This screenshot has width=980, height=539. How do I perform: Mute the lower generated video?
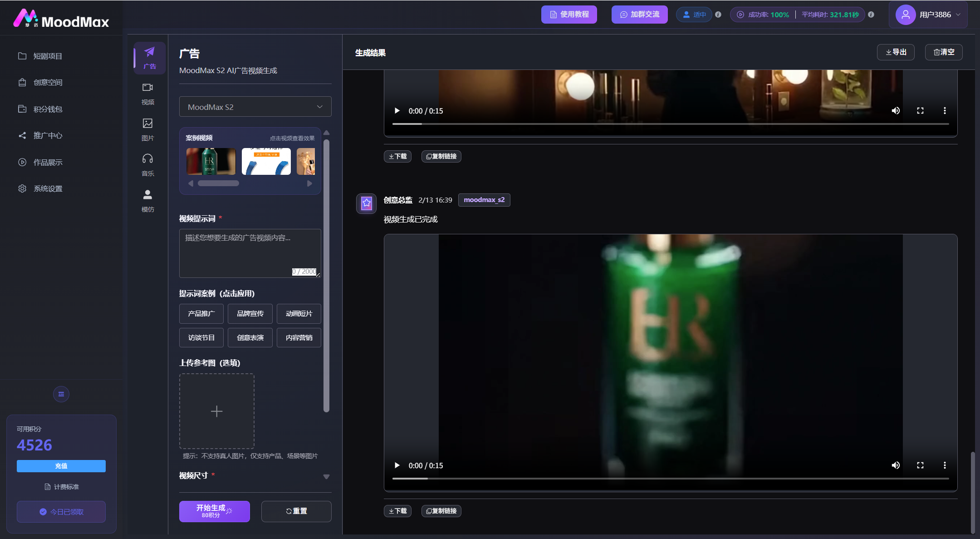pos(896,465)
